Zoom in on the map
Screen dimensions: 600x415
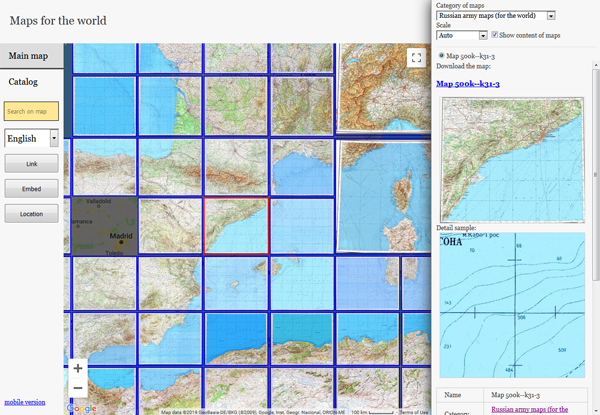click(x=78, y=368)
